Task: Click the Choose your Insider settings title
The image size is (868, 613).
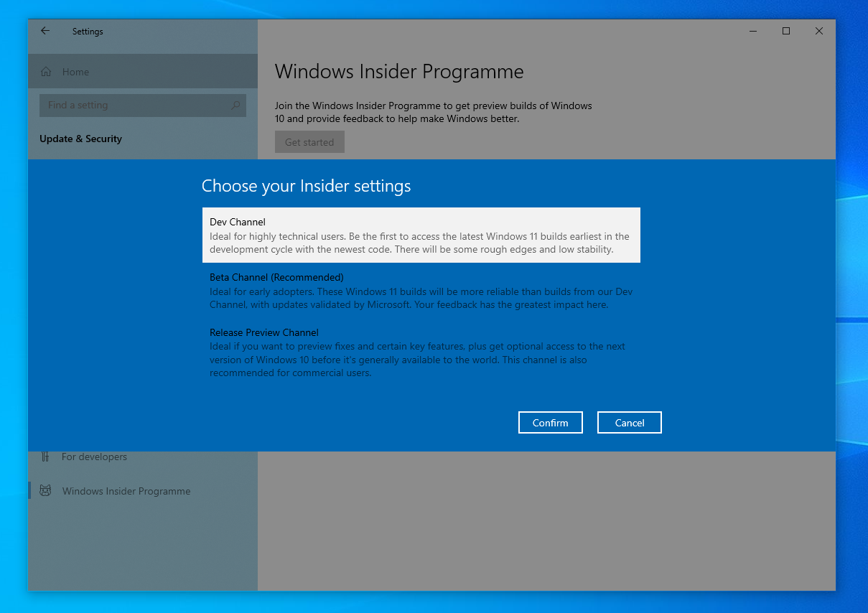Action: [306, 186]
